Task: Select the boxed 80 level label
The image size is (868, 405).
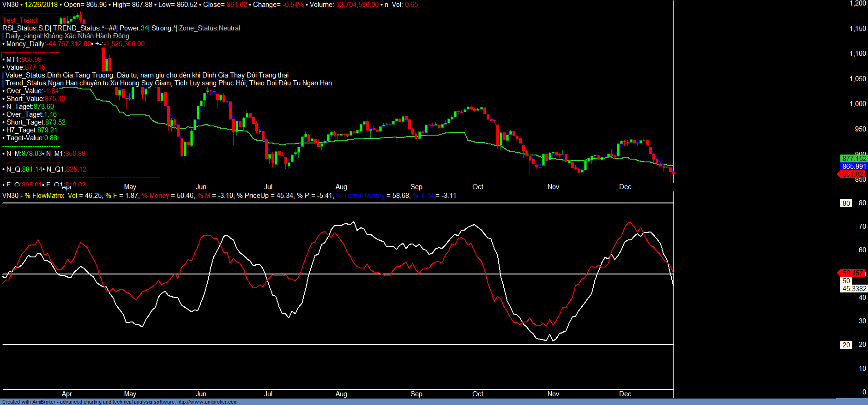Action: tap(846, 203)
